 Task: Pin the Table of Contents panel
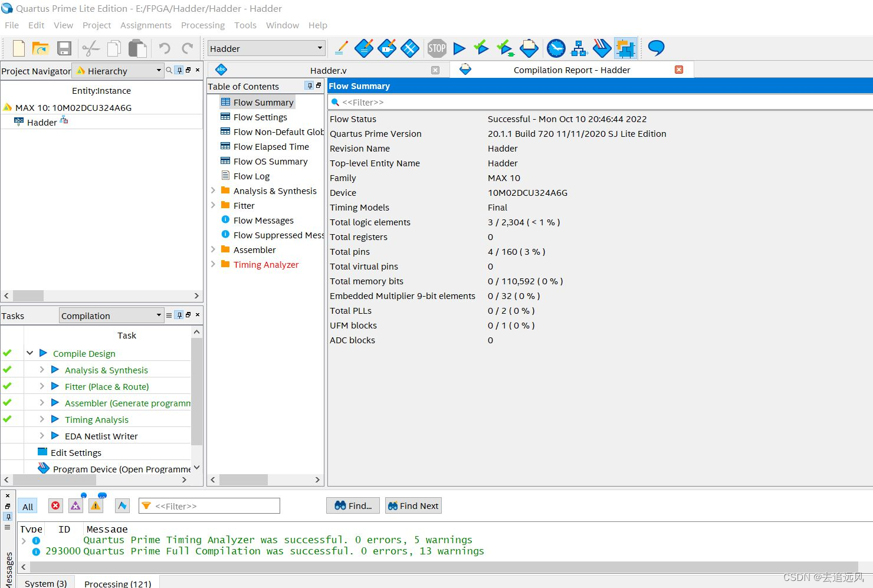309,86
